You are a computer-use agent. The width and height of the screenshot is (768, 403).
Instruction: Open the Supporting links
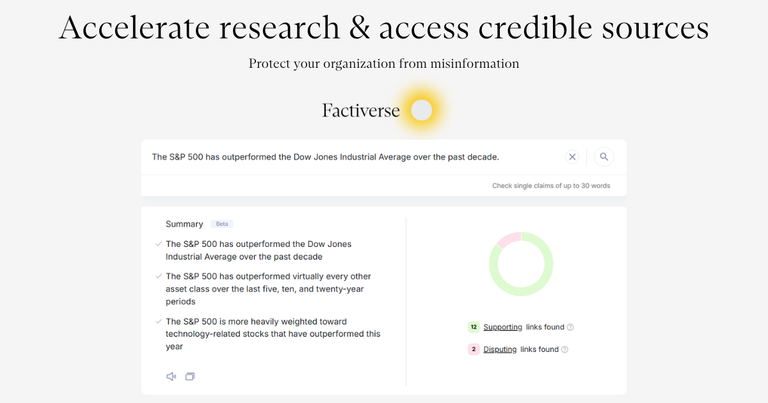coord(502,327)
